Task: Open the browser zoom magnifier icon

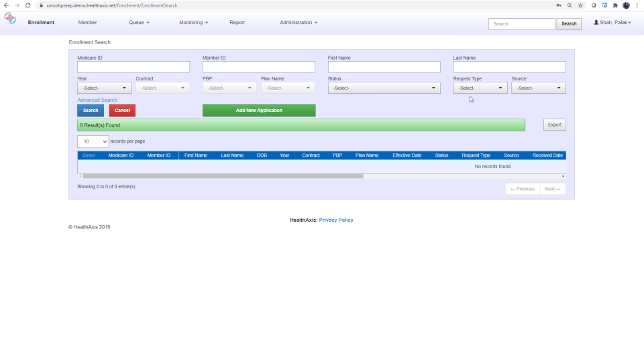Action: click(570, 5)
